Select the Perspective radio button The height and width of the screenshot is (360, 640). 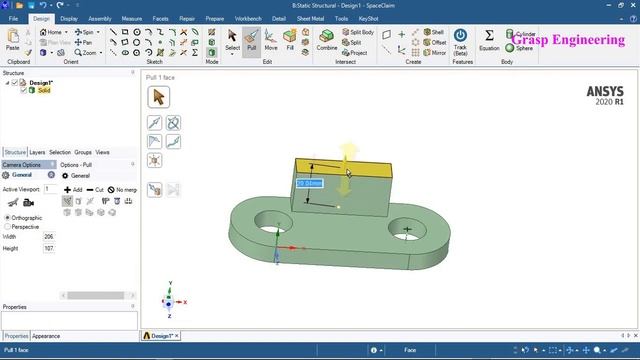tap(7, 227)
